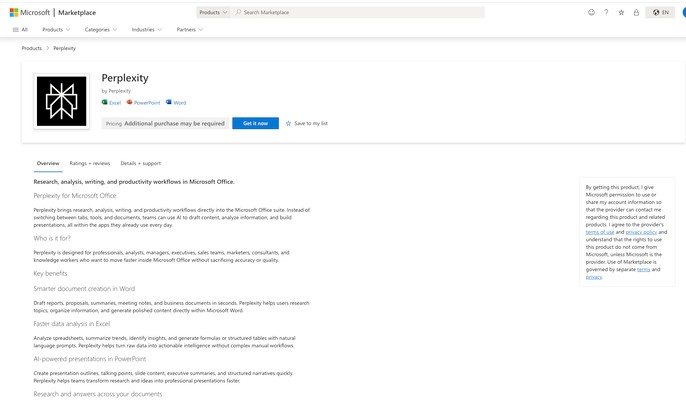Screen dimensions: 686x400
Task: Click the lock icon in header
Action: pos(636,12)
